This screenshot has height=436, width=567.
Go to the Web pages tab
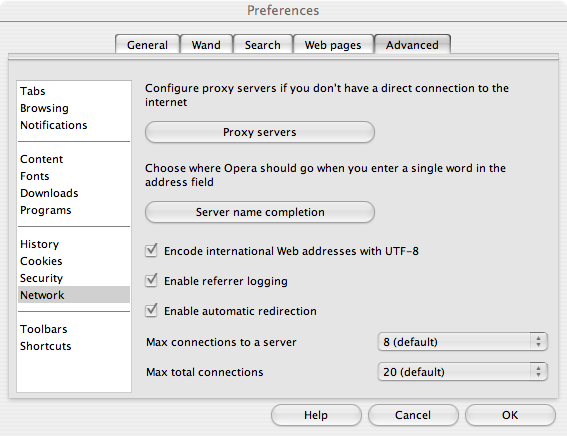[333, 45]
